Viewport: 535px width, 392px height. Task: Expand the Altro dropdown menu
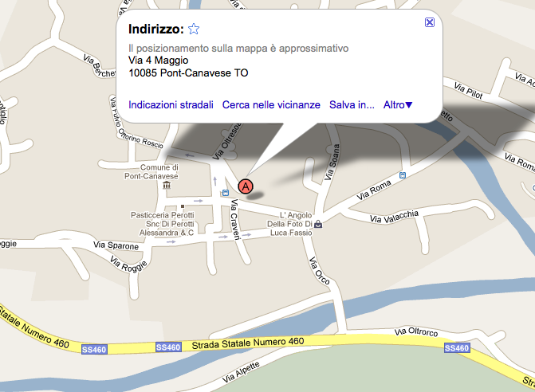click(x=398, y=104)
